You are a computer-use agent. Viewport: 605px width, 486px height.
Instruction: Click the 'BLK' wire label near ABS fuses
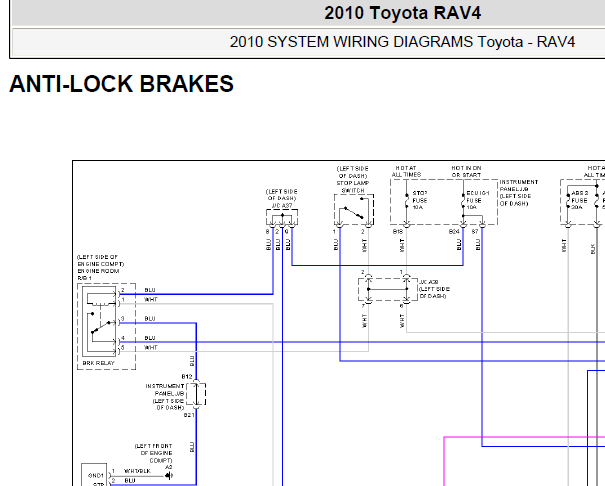[x=593, y=249]
